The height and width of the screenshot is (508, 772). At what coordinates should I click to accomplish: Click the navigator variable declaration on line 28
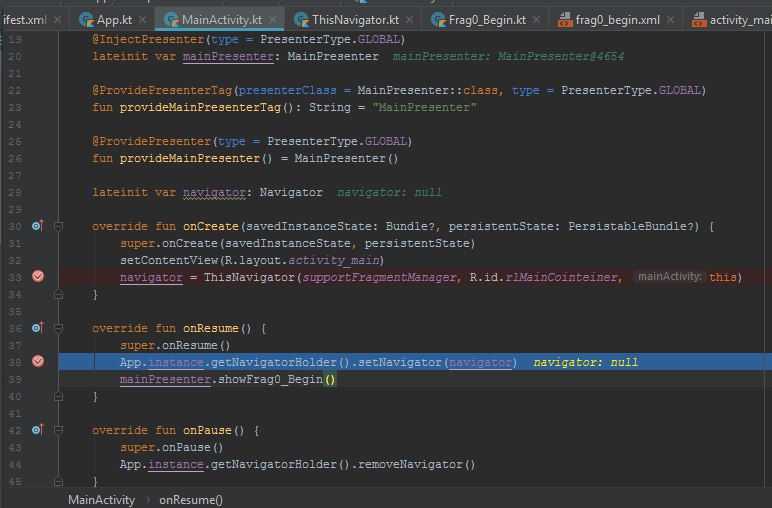(214, 192)
